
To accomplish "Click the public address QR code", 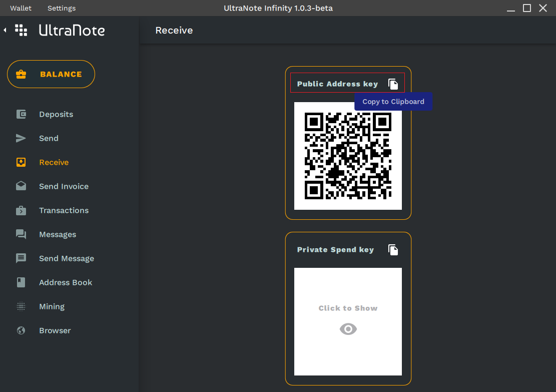I will point(348,156).
